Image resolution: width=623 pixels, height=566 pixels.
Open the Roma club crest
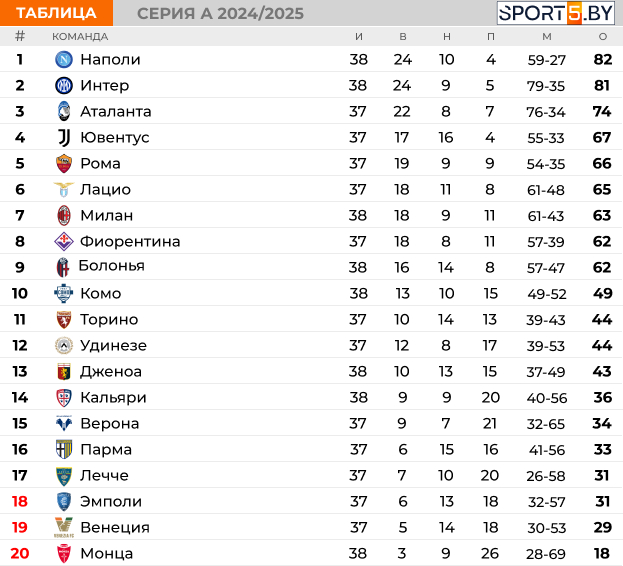[x=64, y=163]
